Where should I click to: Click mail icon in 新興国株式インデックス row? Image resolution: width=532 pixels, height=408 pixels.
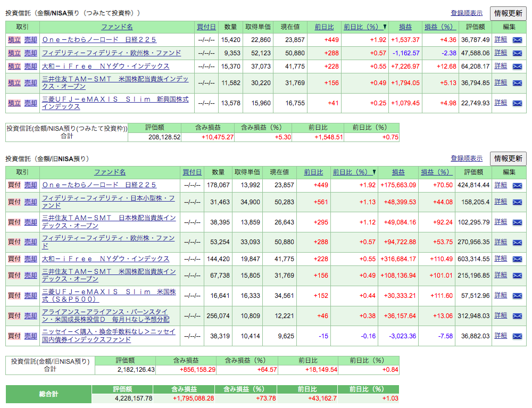(517, 103)
